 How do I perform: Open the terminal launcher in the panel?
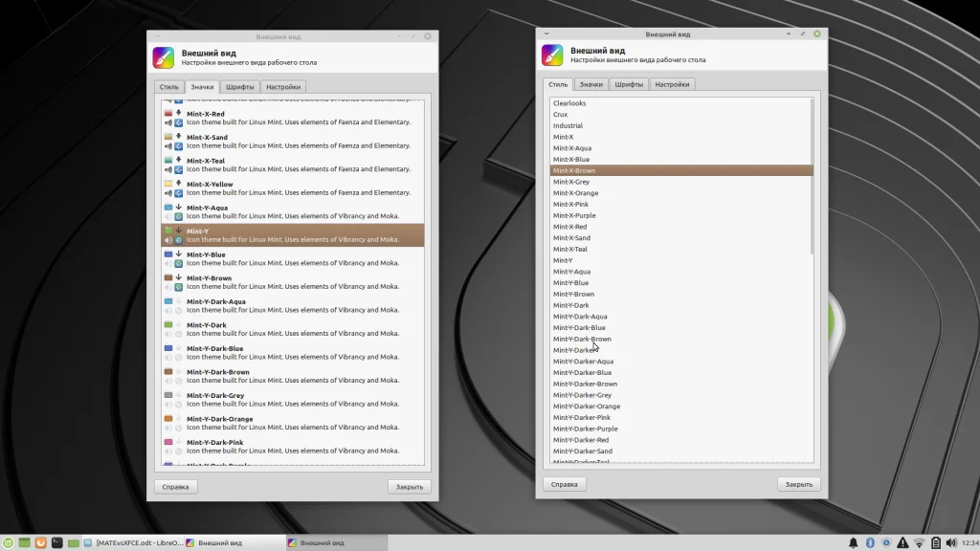click(57, 542)
